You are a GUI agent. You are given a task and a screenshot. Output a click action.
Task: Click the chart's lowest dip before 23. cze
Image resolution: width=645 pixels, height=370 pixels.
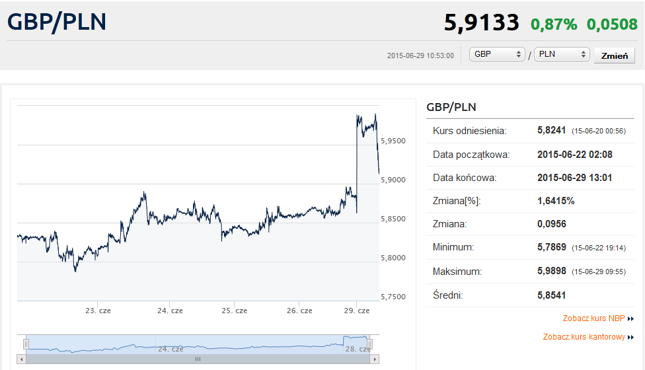75,271
